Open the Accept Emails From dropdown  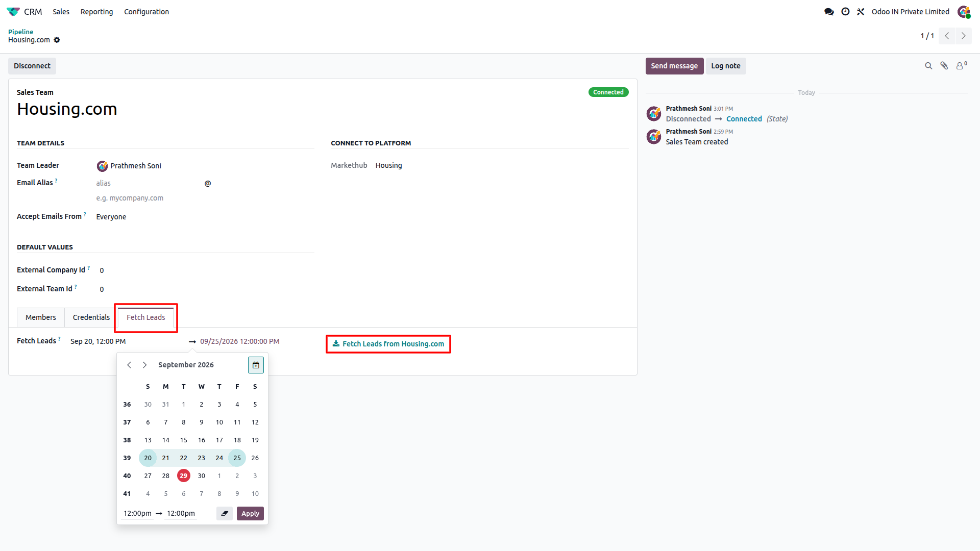(204, 217)
